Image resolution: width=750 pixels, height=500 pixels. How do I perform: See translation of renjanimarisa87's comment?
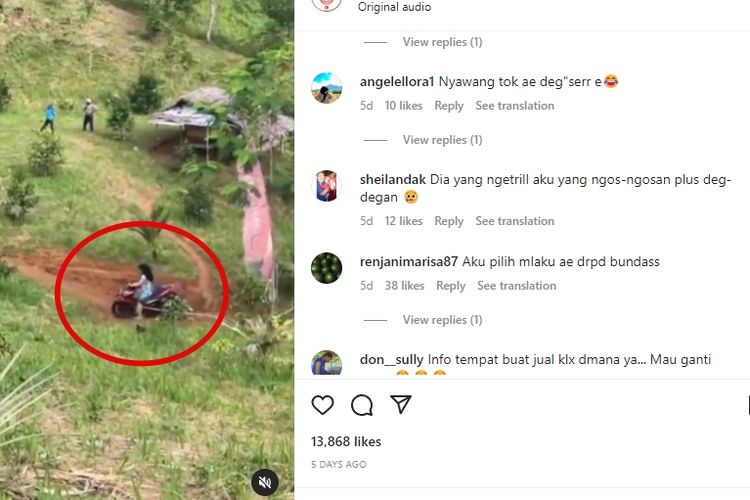tap(517, 286)
